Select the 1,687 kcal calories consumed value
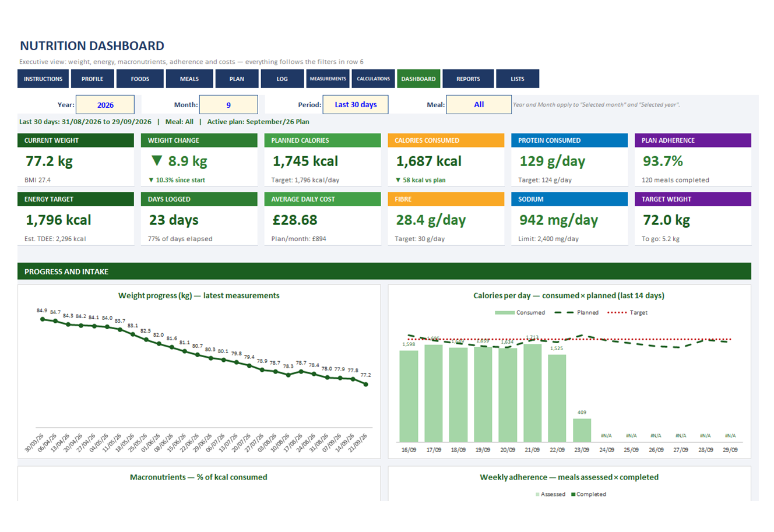This screenshot has height=532, width=774. tap(428, 161)
